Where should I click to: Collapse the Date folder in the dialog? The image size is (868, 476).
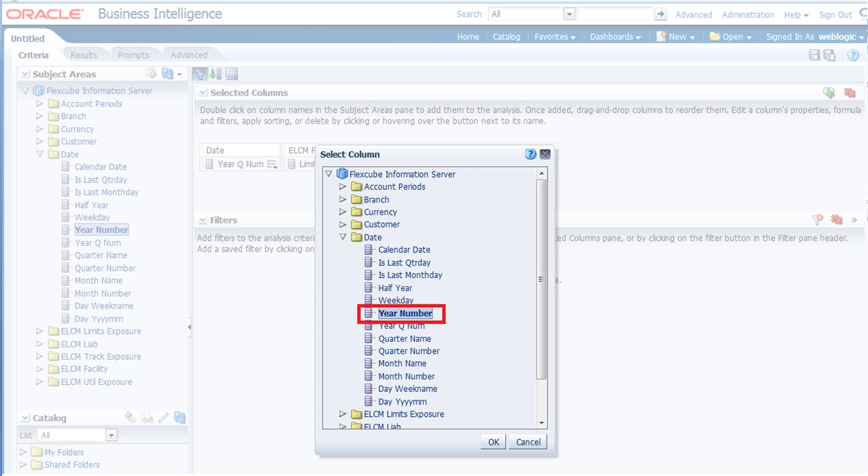pyautogui.click(x=343, y=237)
